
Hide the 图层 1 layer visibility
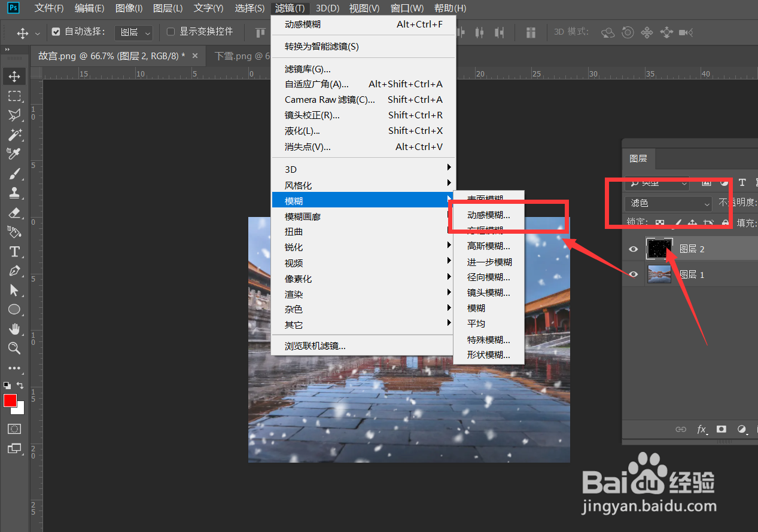point(632,274)
